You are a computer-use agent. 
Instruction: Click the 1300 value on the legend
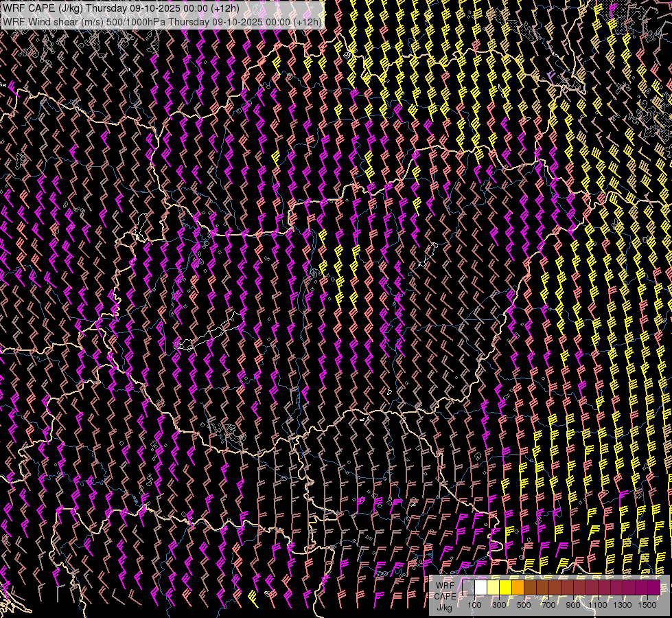(x=623, y=606)
